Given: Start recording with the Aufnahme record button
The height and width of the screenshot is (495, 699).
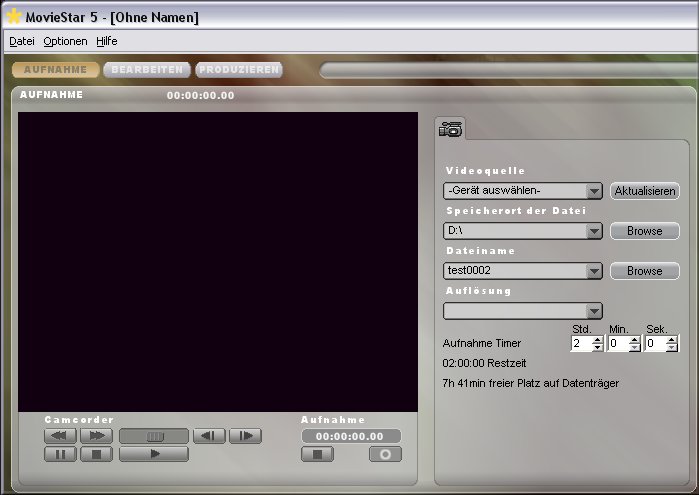Looking at the screenshot, I should pos(384,454).
